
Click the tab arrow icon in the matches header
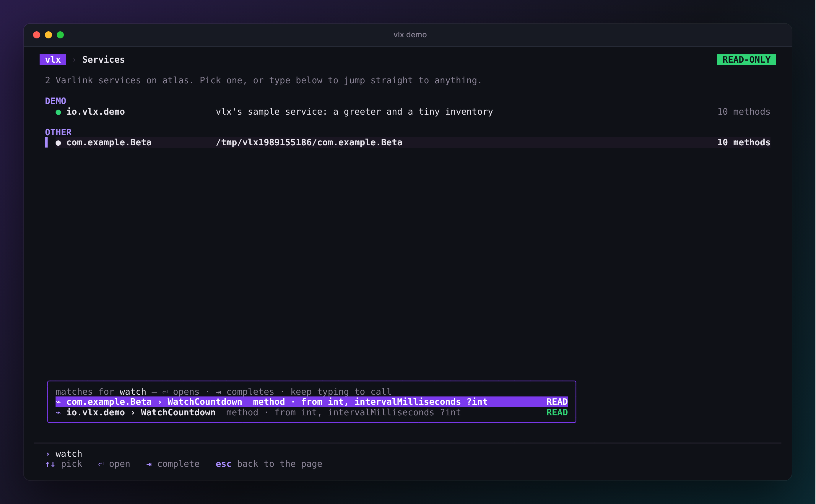pyautogui.click(x=218, y=392)
